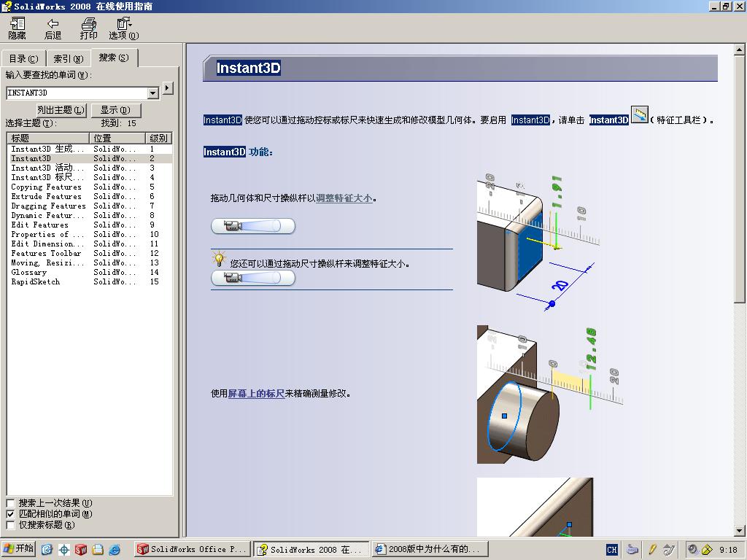Open the search word history dropdown

click(153, 93)
